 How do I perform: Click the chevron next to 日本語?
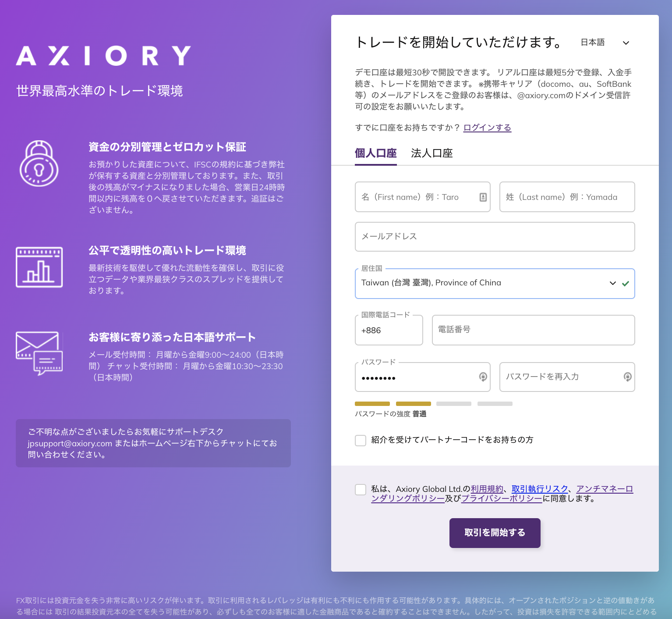[x=626, y=43]
